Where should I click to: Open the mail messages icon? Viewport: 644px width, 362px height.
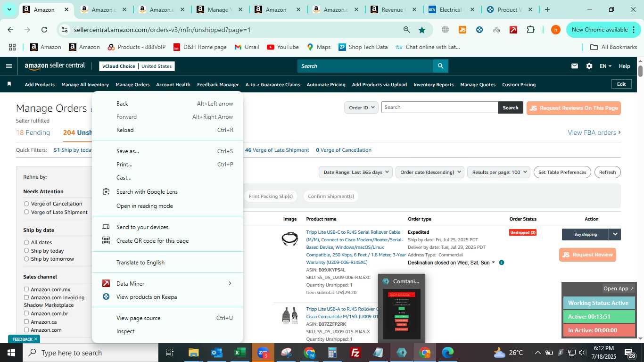pos(574,66)
